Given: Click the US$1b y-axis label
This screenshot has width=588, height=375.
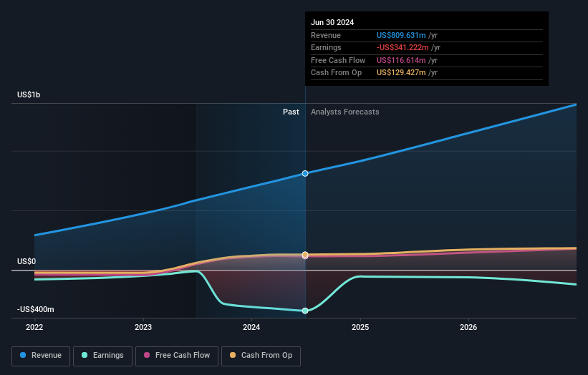Looking at the screenshot, I should tap(29, 94).
